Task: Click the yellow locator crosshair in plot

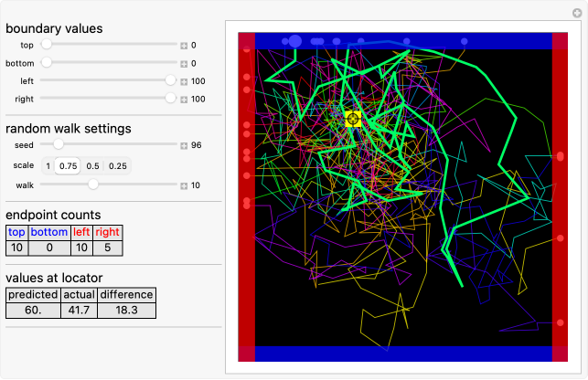Action: click(x=353, y=119)
